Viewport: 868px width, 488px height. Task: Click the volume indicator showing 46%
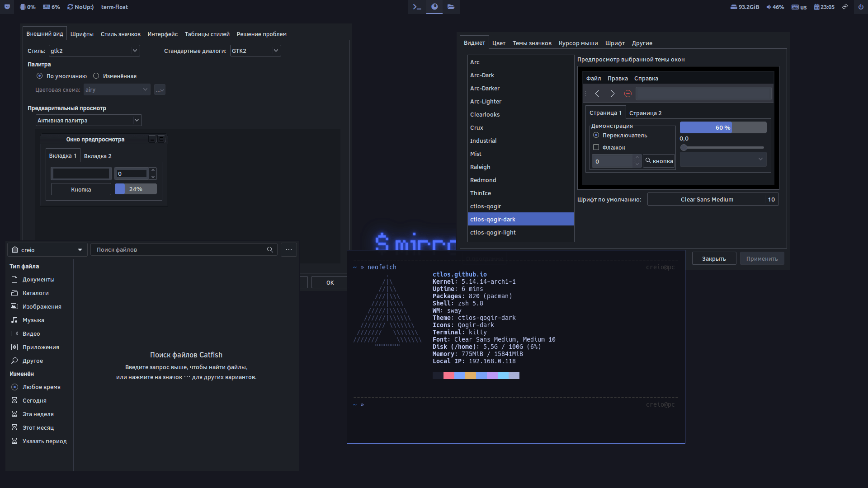tap(775, 7)
